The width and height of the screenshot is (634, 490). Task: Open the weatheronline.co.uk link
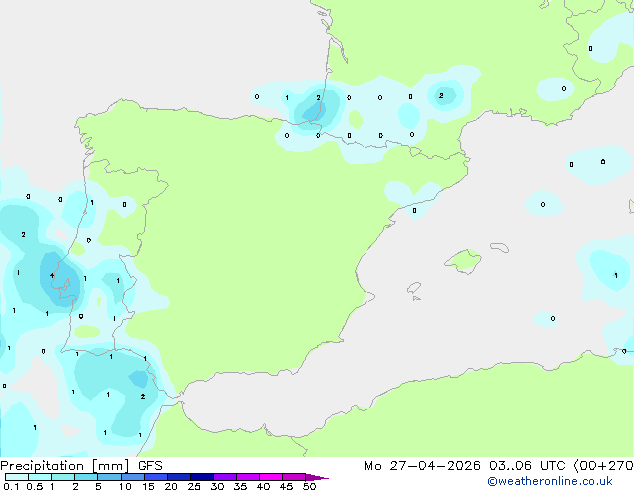click(550, 481)
